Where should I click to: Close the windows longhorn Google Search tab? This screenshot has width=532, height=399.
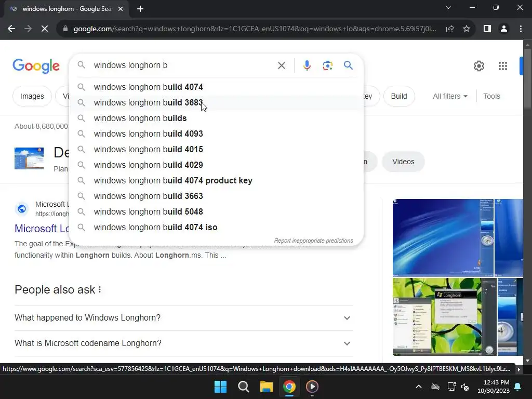[x=121, y=9]
